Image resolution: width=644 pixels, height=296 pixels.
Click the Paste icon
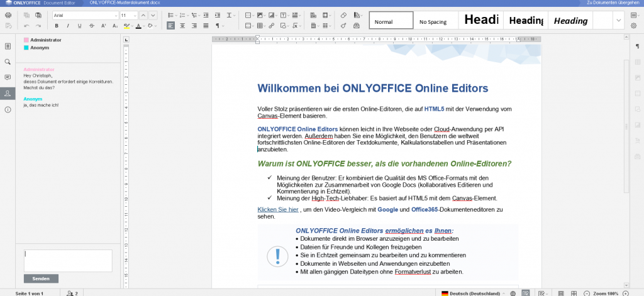click(x=38, y=16)
